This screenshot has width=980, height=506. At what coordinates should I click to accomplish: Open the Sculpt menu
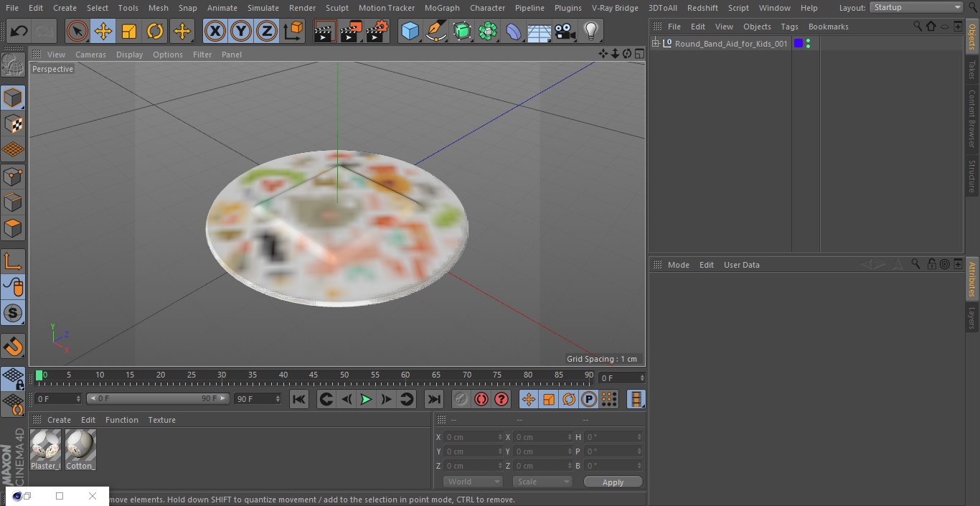[336, 8]
